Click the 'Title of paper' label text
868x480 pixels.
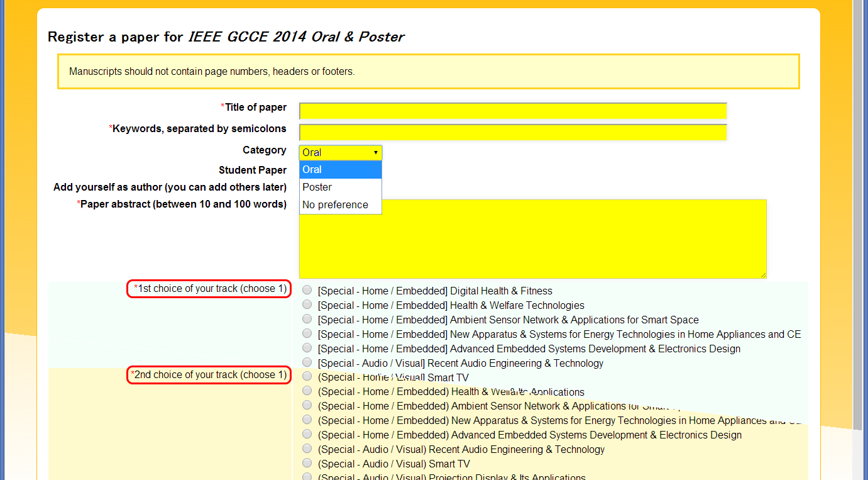tap(254, 107)
